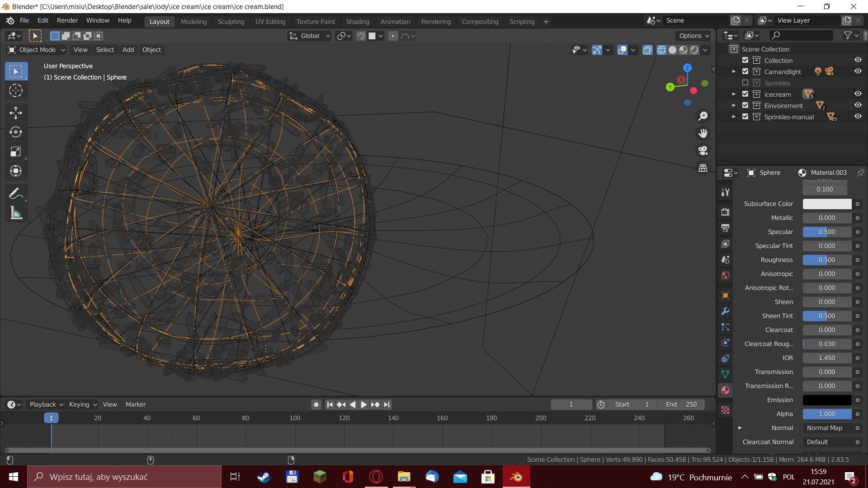The height and width of the screenshot is (488, 868).
Task: Open the Modifier properties wrench tab
Action: (x=725, y=311)
